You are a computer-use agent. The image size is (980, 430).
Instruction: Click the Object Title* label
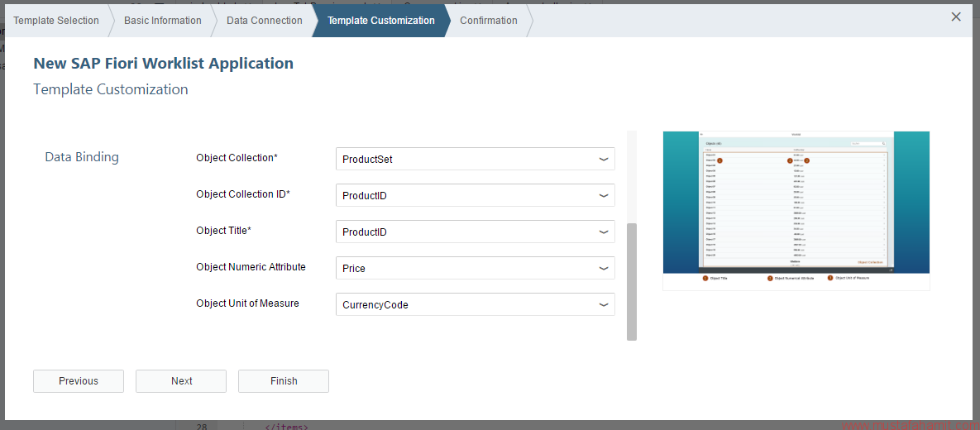click(x=224, y=231)
